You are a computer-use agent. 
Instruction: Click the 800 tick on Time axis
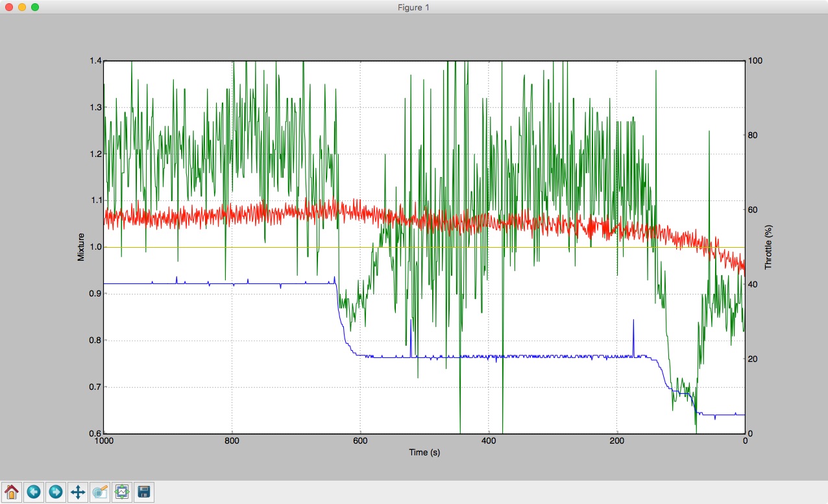pyautogui.click(x=232, y=441)
